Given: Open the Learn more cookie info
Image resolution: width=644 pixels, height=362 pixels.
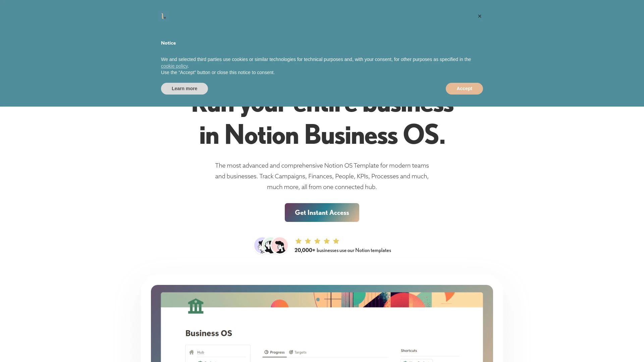Looking at the screenshot, I should [184, 88].
